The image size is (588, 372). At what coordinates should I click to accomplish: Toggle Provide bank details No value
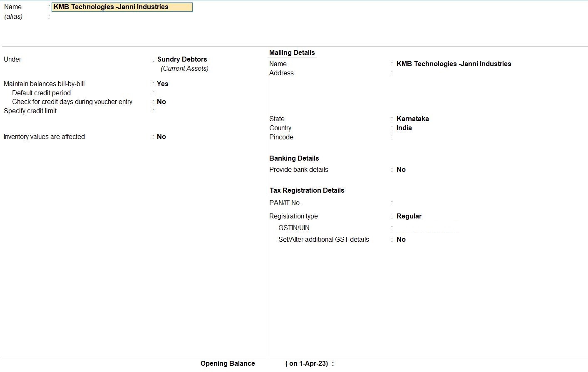click(x=401, y=169)
